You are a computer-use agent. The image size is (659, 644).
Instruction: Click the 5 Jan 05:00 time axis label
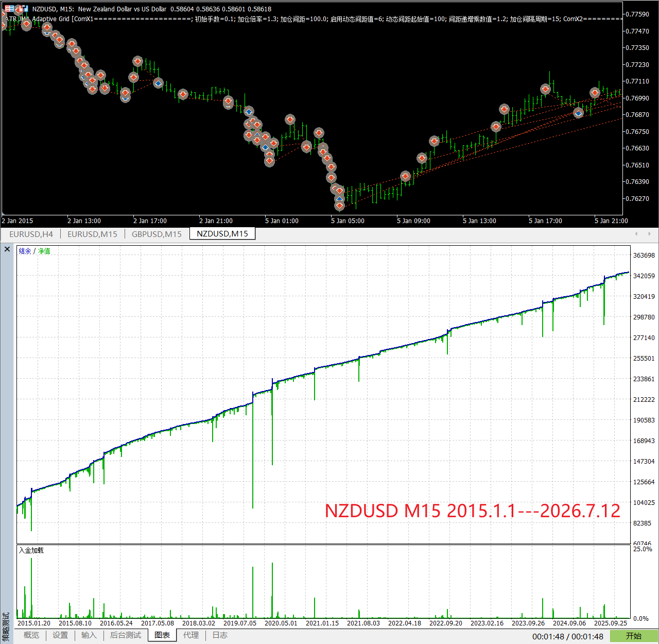pos(348,221)
